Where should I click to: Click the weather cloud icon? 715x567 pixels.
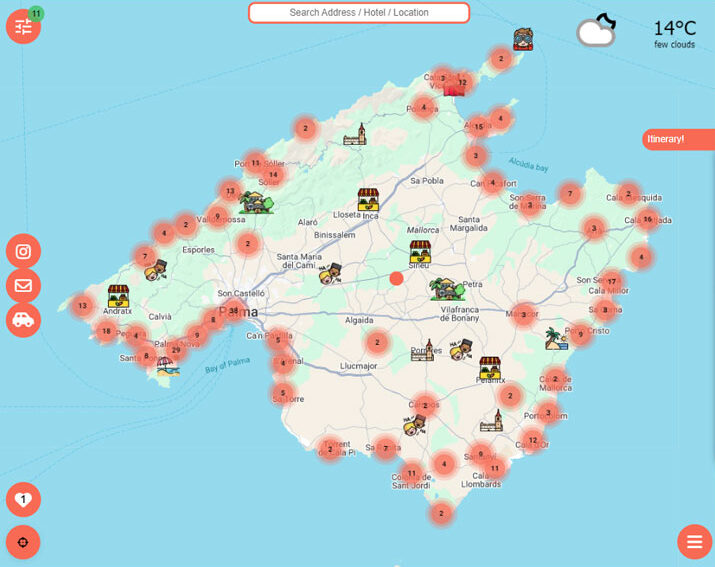click(596, 30)
